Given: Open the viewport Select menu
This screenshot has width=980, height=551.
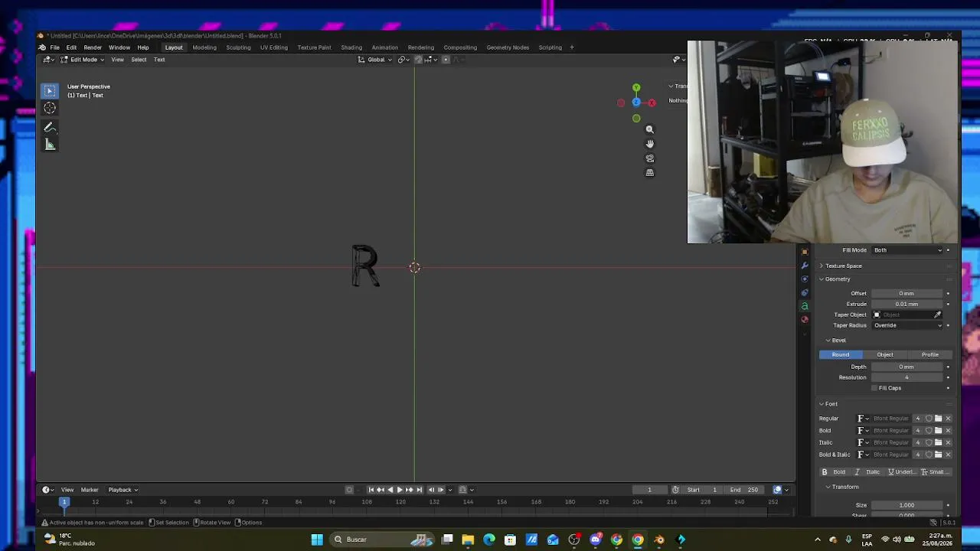Looking at the screenshot, I should [139, 60].
